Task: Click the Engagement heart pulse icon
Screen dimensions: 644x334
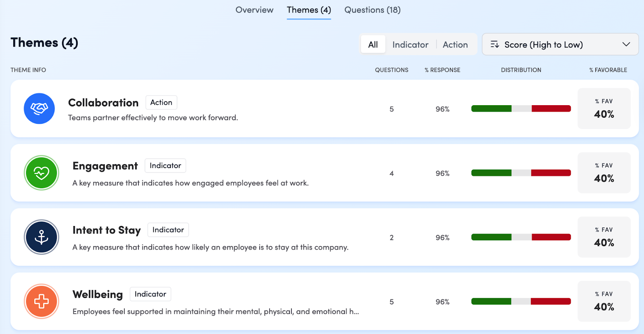Action: tap(41, 173)
